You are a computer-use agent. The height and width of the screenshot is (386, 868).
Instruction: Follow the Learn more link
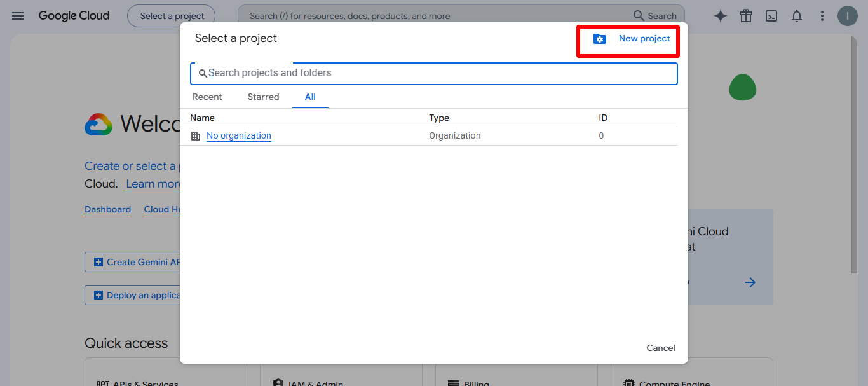pyautogui.click(x=153, y=184)
